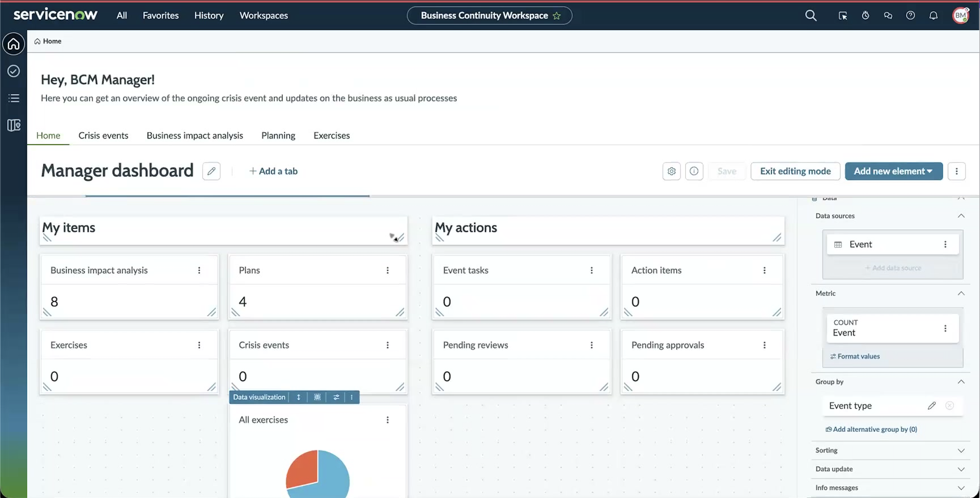The height and width of the screenshot is (498, 980).
Task: Open the Add new element dropdown
Action: pyautogui.click(x=894, y=171)
